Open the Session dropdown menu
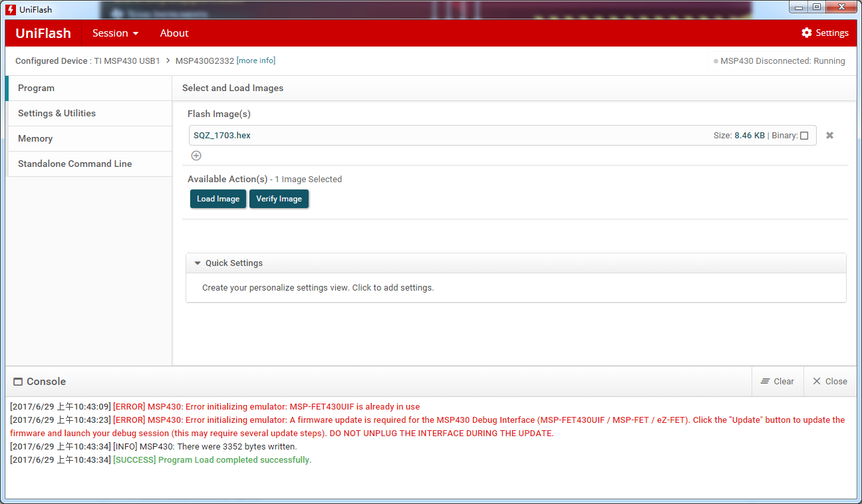Viewport: 862px width, 504px height. [x=116, y=33]
